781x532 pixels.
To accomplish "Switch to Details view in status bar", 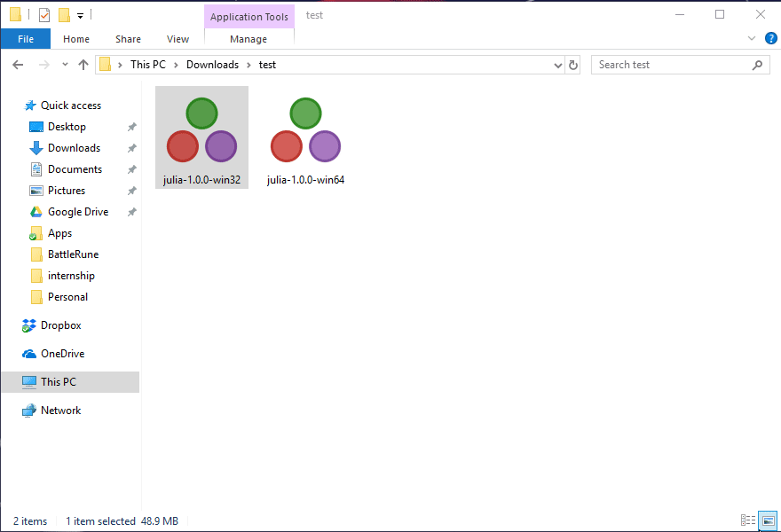I will [747, 520].
